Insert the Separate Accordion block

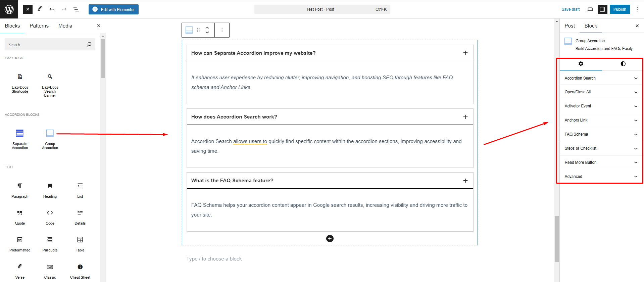click(20, 138)
